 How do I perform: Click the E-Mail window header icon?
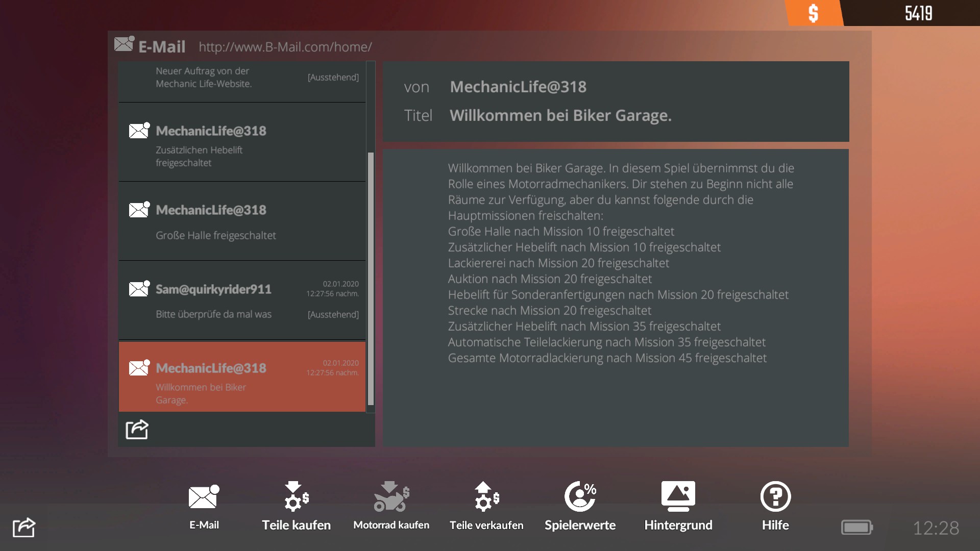pyautogui.click(x=124, y=44)
